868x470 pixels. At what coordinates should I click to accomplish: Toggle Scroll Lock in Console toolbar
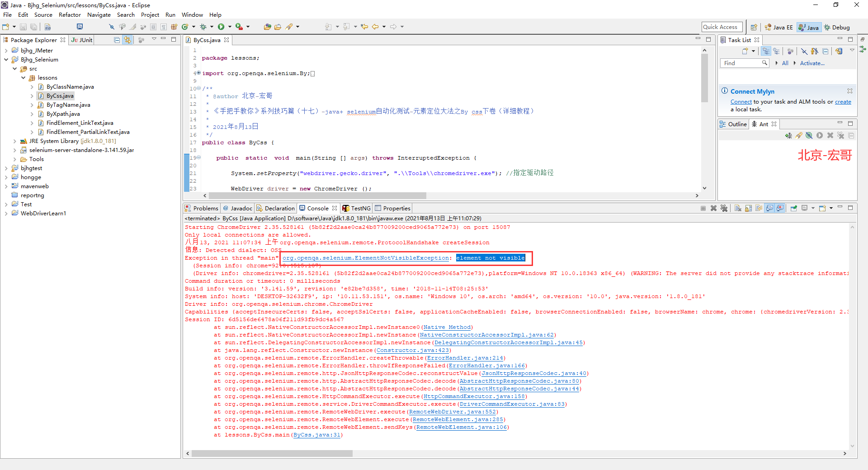point(748,208)
